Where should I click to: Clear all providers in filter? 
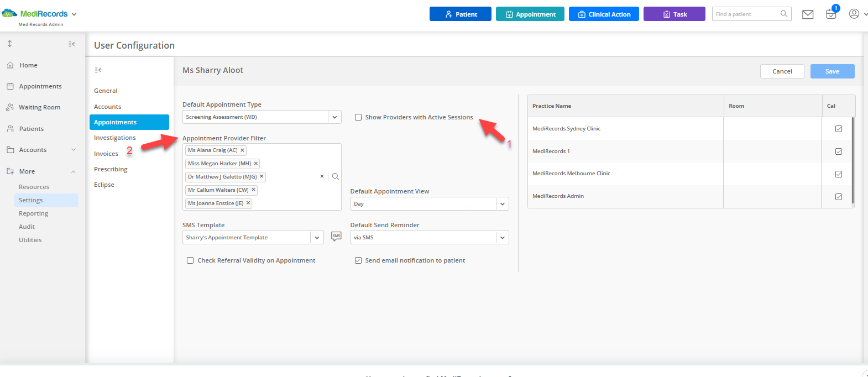322,176
